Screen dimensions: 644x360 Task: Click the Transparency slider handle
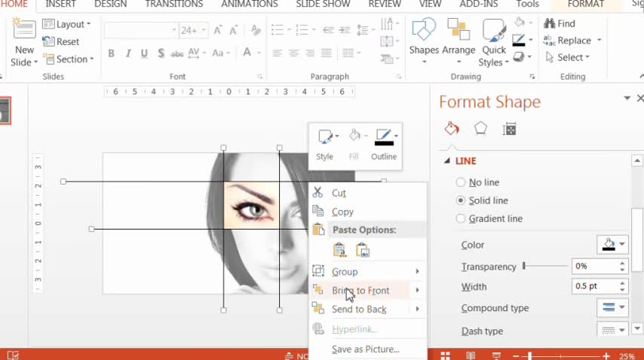(x=524, y=266)
